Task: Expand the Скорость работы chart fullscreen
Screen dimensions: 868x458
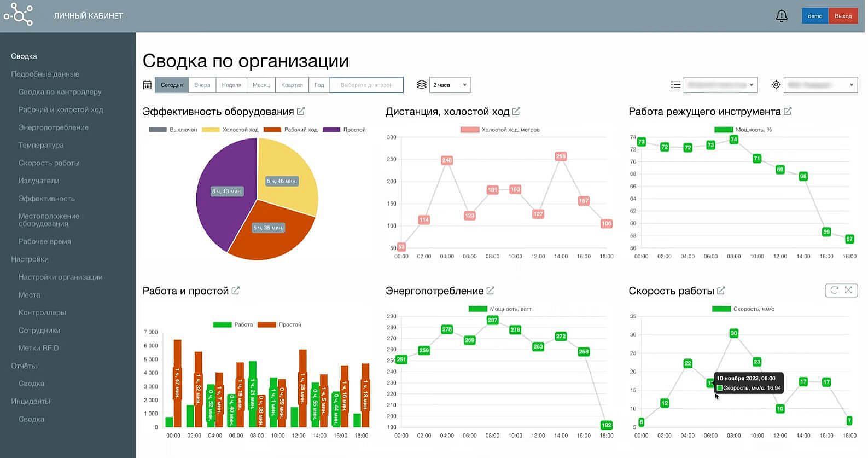Action: point(848,290)
